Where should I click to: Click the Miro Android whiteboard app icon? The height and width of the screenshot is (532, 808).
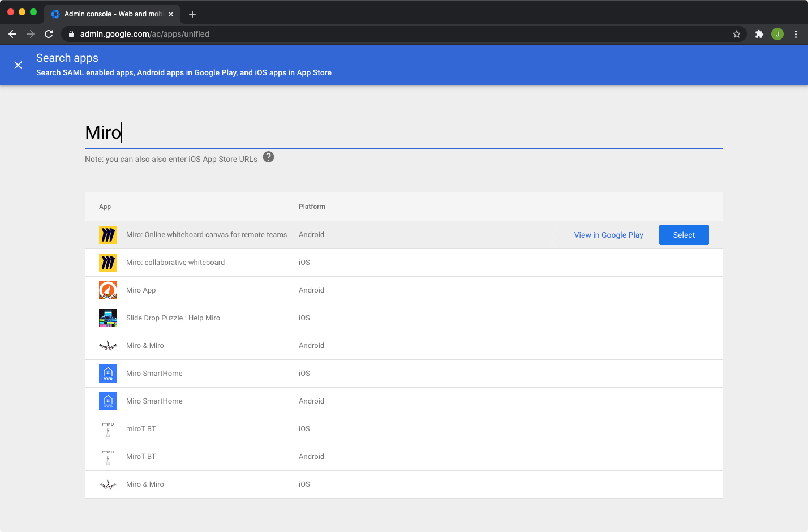pos(108,235)
